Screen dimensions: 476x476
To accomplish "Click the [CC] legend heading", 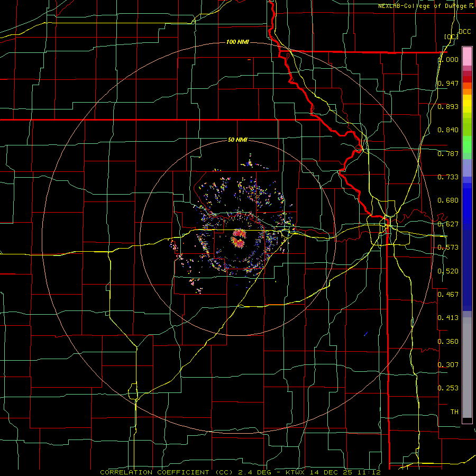I will tap(451, 36).
